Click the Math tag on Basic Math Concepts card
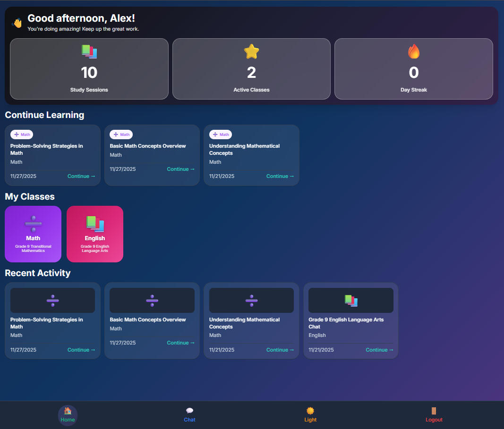 (x=121, y=135)
